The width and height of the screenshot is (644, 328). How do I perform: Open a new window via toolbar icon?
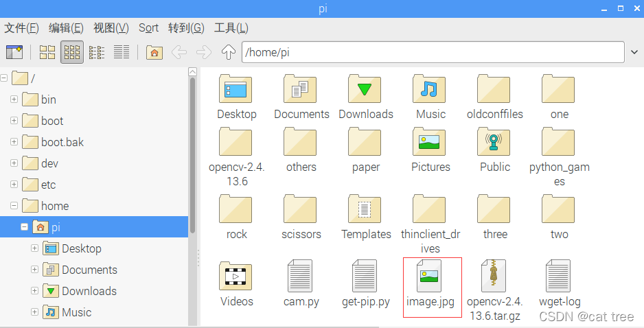point(14,52)
